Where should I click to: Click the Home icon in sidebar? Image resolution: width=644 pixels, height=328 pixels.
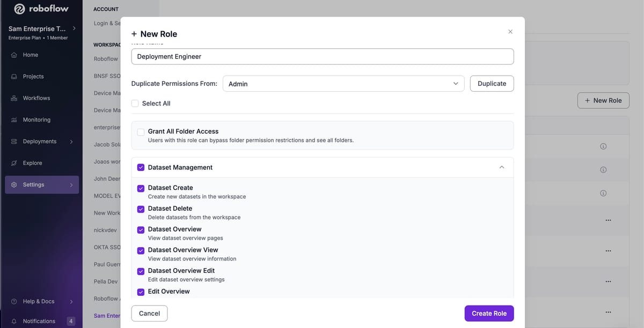pyautogui.click(x=14, y=55)
